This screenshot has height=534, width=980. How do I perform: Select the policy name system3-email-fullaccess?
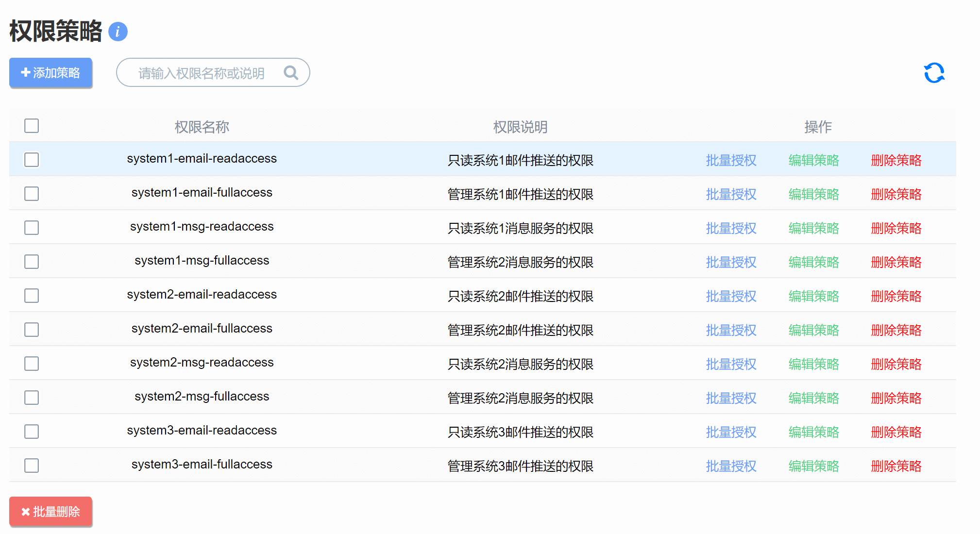tap(202, 465)
